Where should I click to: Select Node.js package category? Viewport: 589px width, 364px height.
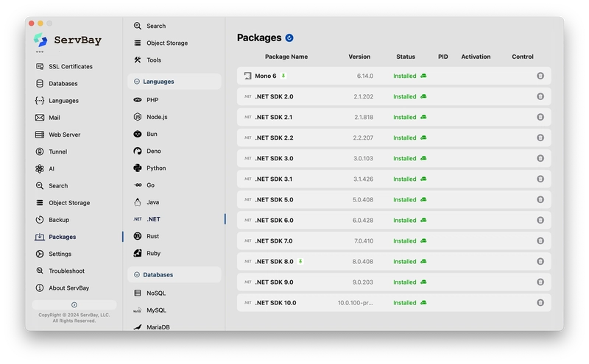point(157,117)
